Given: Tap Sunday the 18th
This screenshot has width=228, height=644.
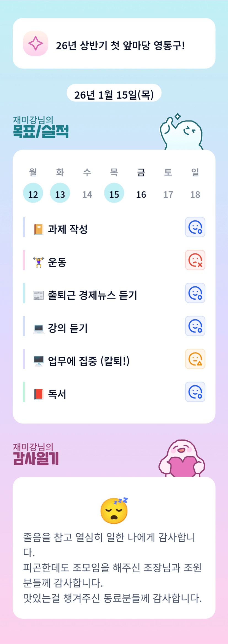Looking at the screenshot, I should click(x=195, y=194).
